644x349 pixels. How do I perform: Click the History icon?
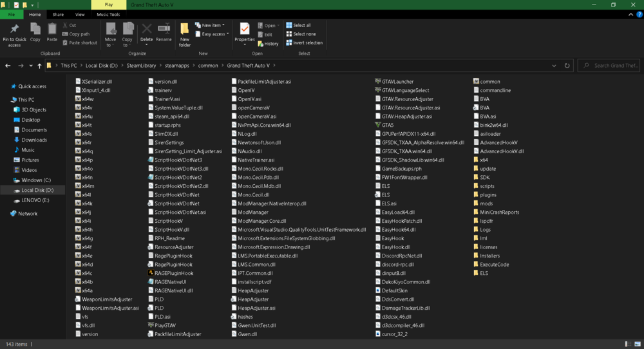[x=260, y=44]
